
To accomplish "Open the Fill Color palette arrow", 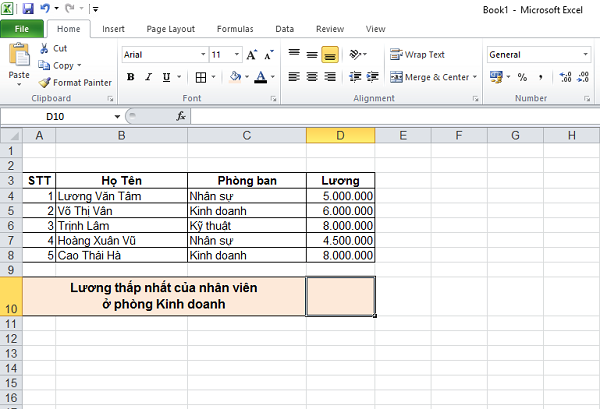I will click(x=247, y=77).
